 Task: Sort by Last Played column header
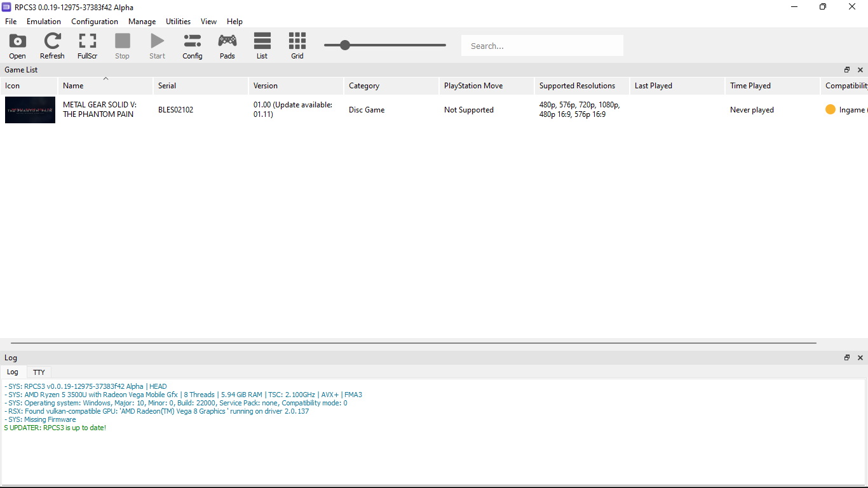(677, 86)
